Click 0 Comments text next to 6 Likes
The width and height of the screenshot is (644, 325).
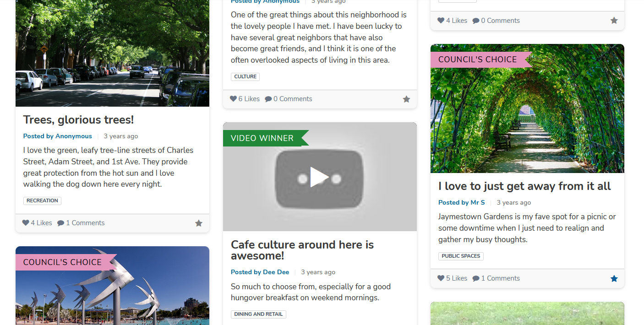(x=293, y=99)
